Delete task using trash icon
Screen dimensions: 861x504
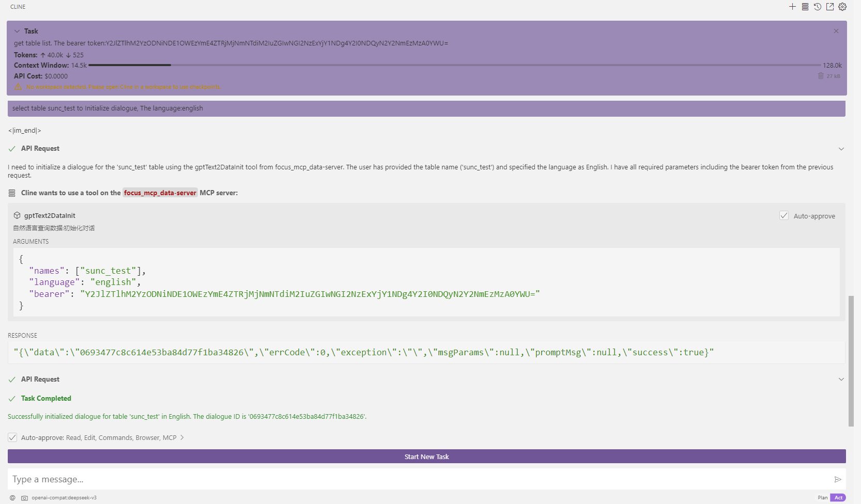tap(821, 76)
